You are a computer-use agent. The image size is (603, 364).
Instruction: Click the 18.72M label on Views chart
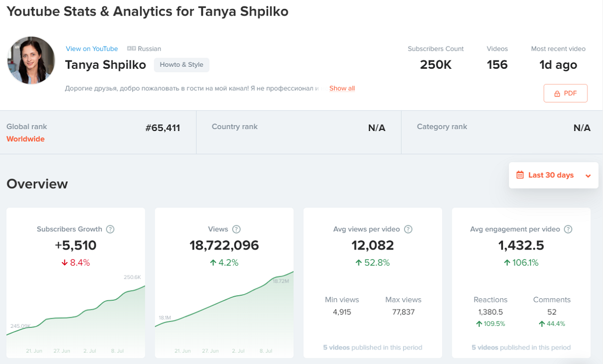(281, 281)
